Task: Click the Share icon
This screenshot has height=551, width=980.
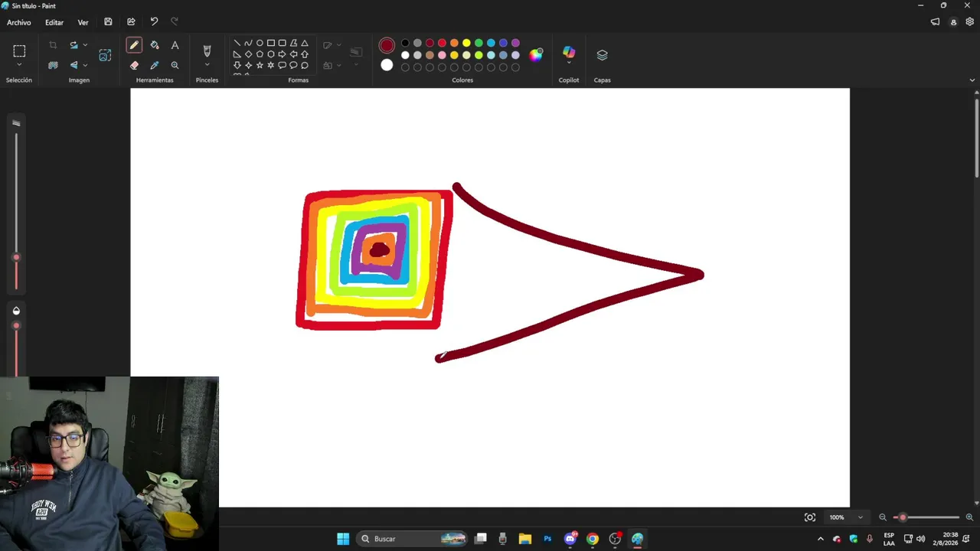Action: (x=131, y=22)
